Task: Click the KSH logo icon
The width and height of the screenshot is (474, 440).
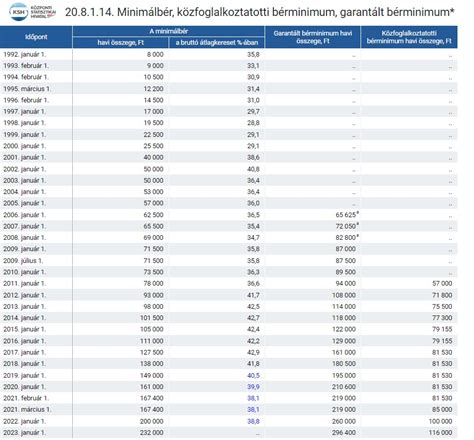Action: (19, 12)
